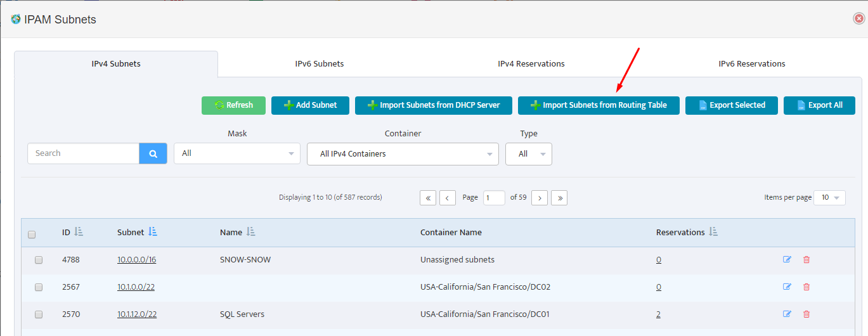868x336 pixels.
Task: Sort by ID using the sort icon
Action: pyautogui.click(x=79, y=232)
